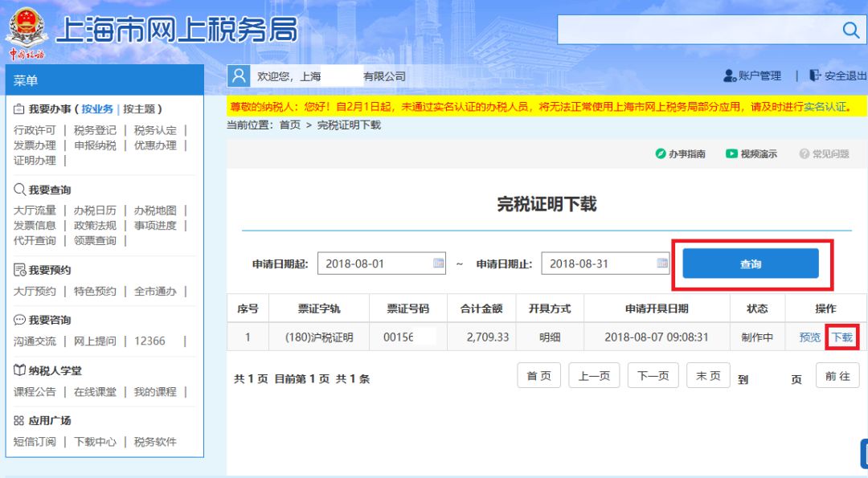Open 优惠办理 menu item
This screenshot has height=478, width=868.
[156, 145]
